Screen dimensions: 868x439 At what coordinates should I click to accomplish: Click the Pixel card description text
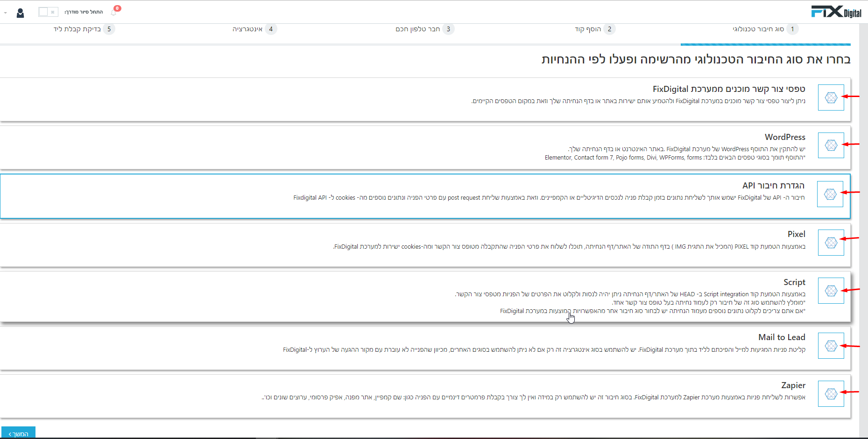click(569, 246)
